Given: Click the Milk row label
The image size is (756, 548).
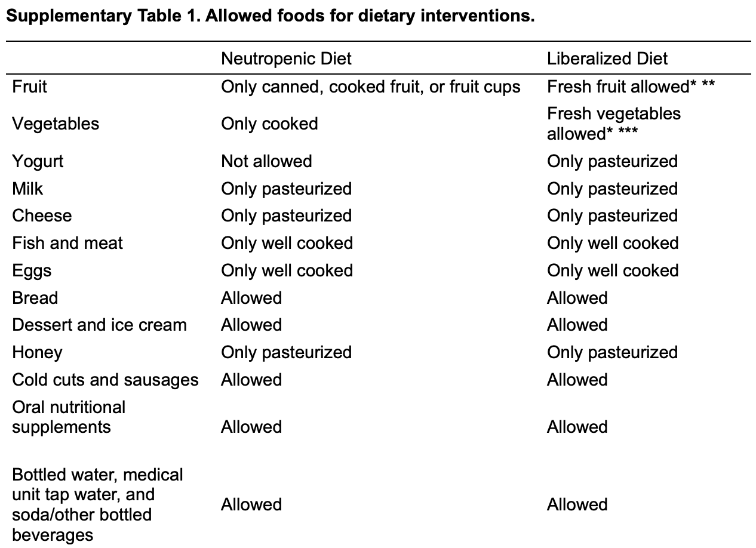Looking at the screenshot, I should (x=27, y=189).
